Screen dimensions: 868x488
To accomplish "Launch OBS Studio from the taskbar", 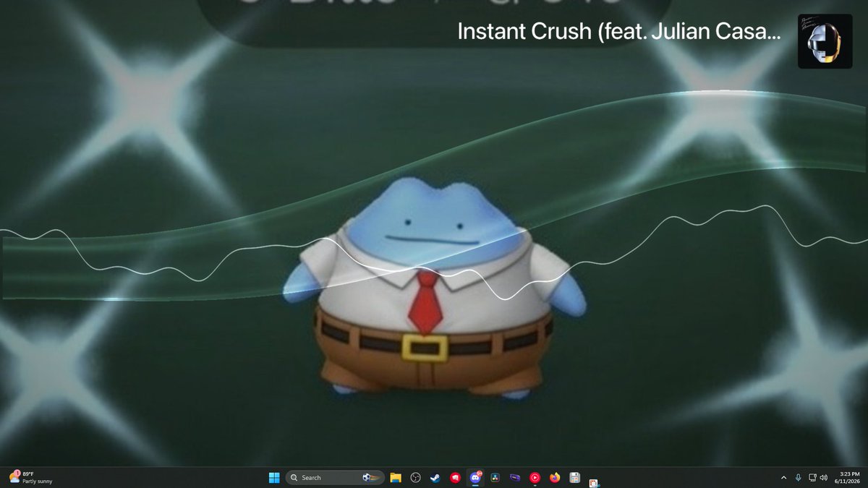I will [415, 477].
